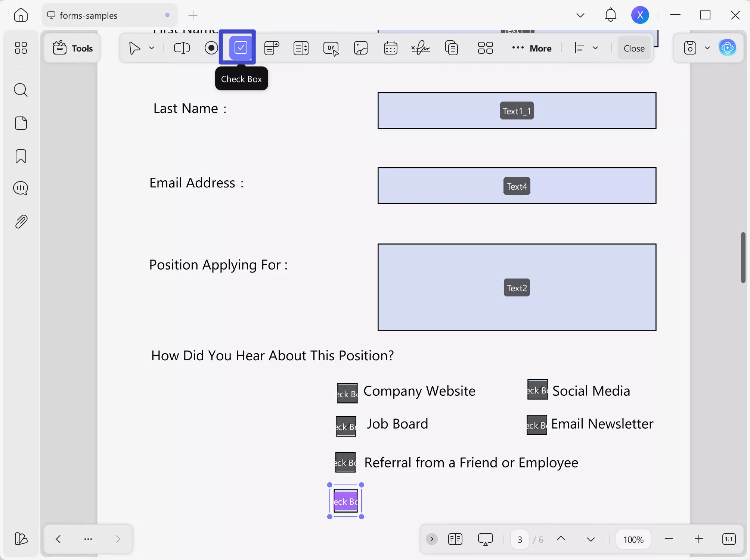Select the Text Field form tool
Image resolution: width=750 pixels, height=560 pixels.
[182, 48]
